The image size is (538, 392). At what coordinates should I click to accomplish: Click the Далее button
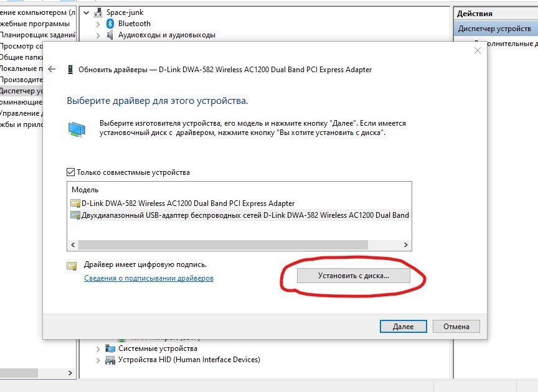point(403,327)
